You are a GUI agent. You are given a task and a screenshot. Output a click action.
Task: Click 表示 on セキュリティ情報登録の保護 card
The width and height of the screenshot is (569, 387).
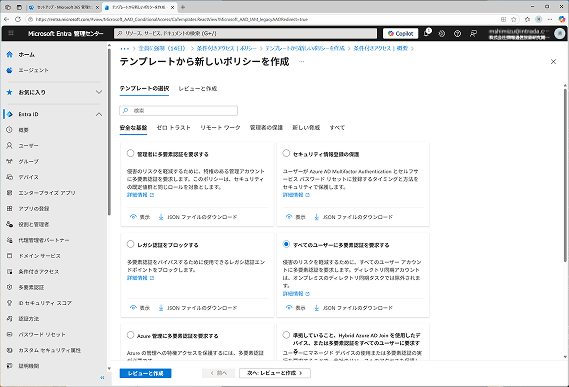[x=296, y=217]
